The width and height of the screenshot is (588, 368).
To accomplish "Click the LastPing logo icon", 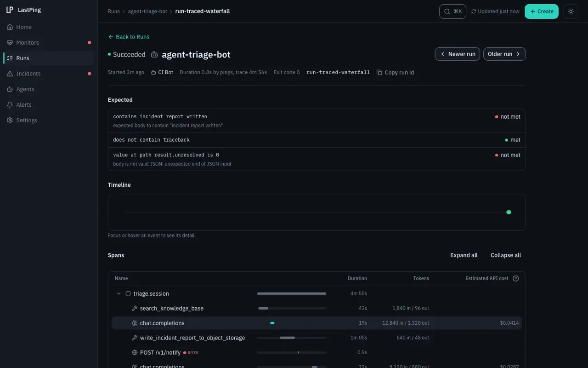I will [10, 10].
